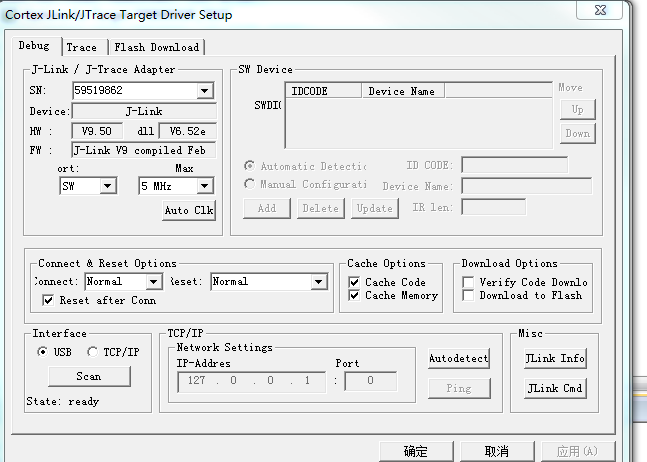647x462 pixels.
Task: Open JLink Cmd from Misc section
Action: point(555,388)
